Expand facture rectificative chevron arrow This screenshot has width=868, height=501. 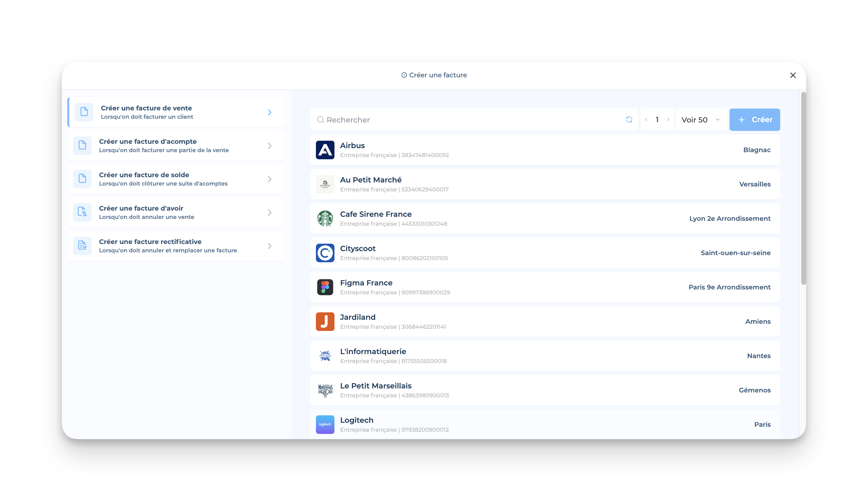coord(270,246)
